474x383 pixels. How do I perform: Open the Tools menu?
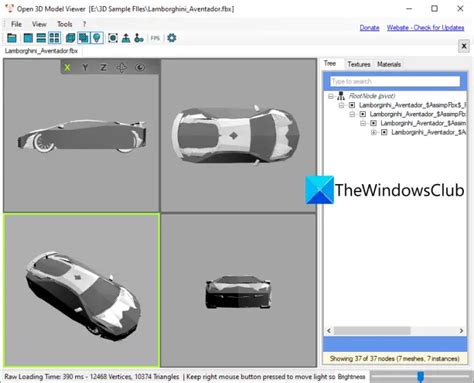[x=65, y=24]
